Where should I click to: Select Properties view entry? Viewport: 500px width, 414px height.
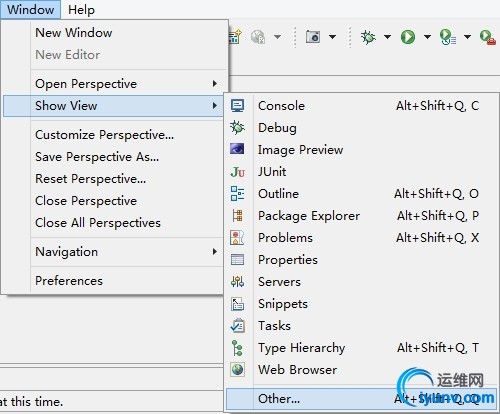pos(362,260)
